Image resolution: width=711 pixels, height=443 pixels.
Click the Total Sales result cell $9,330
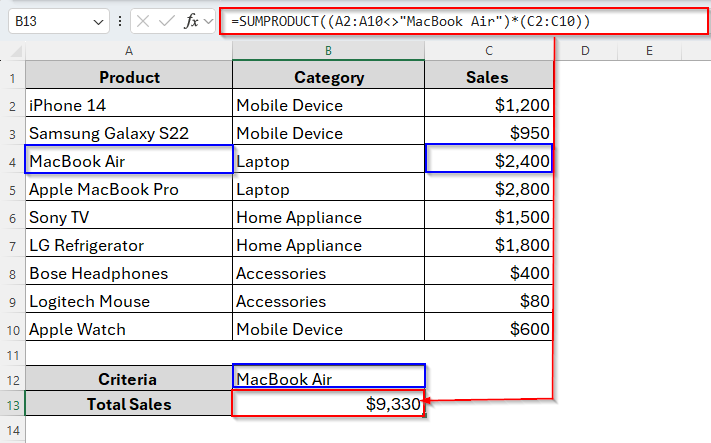point(328,405)
